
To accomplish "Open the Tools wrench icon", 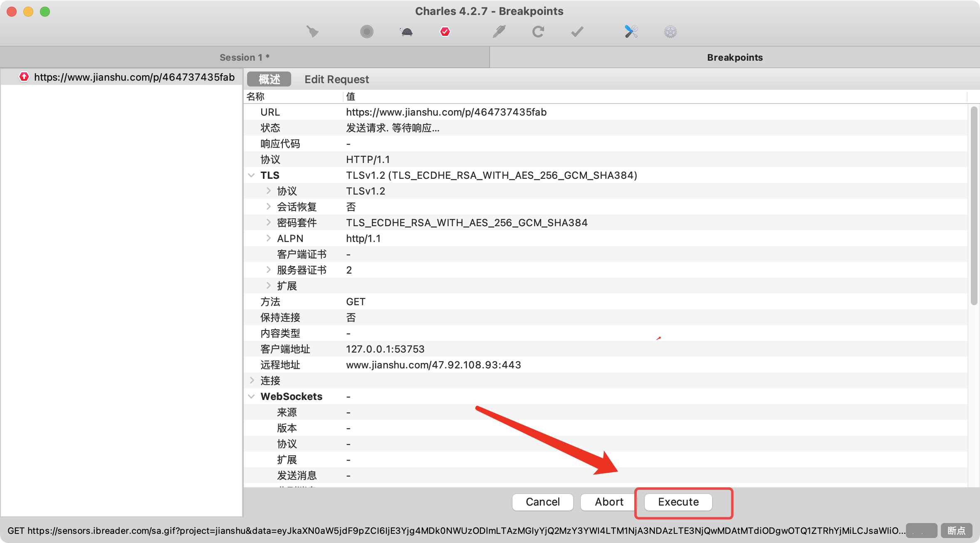I will click(x=631, y=32).
